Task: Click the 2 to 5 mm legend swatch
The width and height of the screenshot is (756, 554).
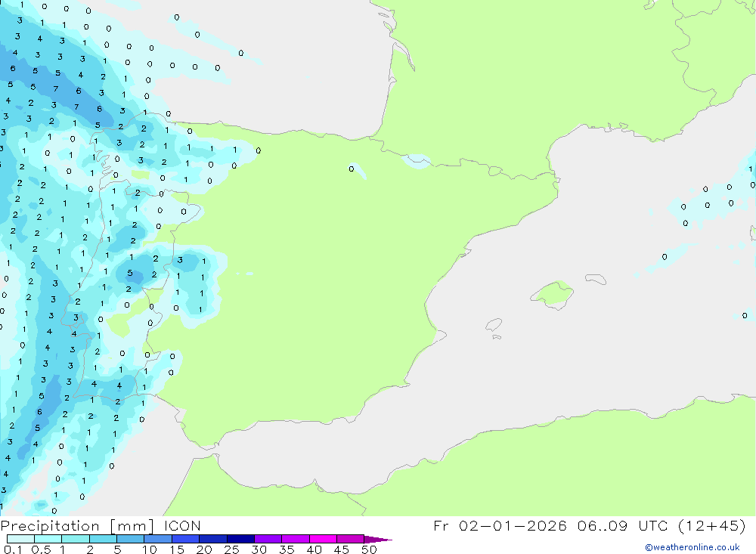Action: (x=103, y=539)
